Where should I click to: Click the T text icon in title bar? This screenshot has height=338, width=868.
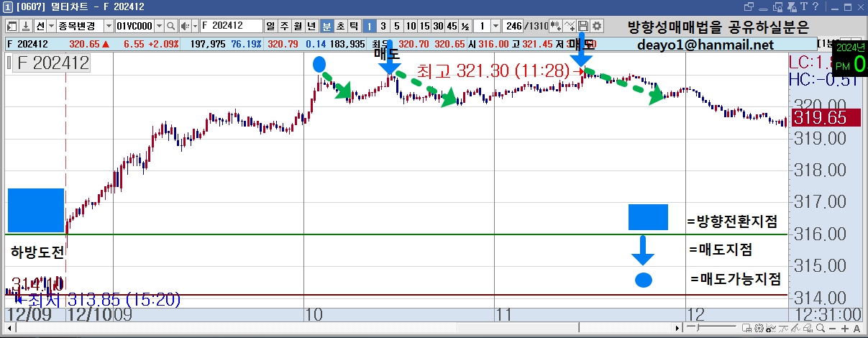click(x=804, y=6)
